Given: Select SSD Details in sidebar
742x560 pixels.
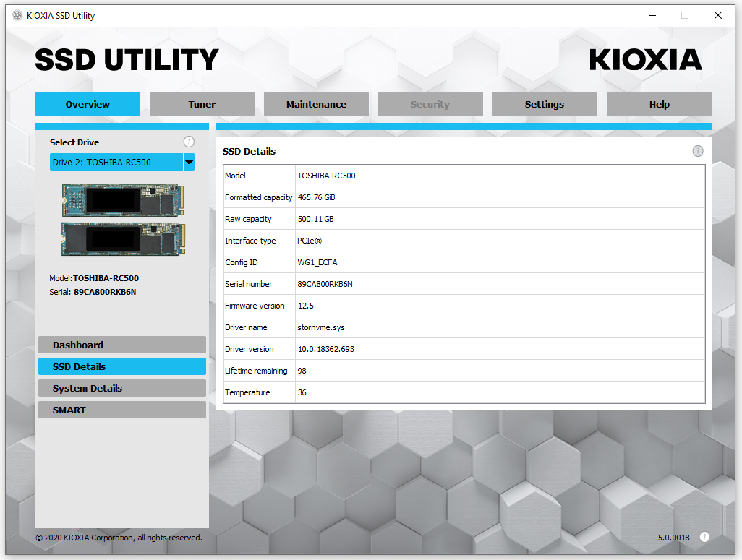Looking at the screenshot, I should pyautogui.click(x=122, y=366).
